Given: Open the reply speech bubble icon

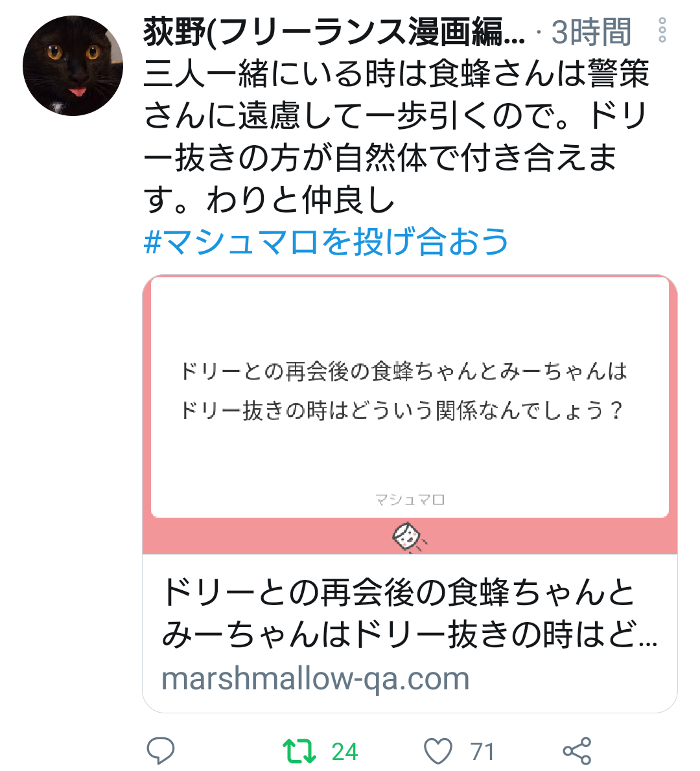Looking at the screenshot, I should (160, 750).
